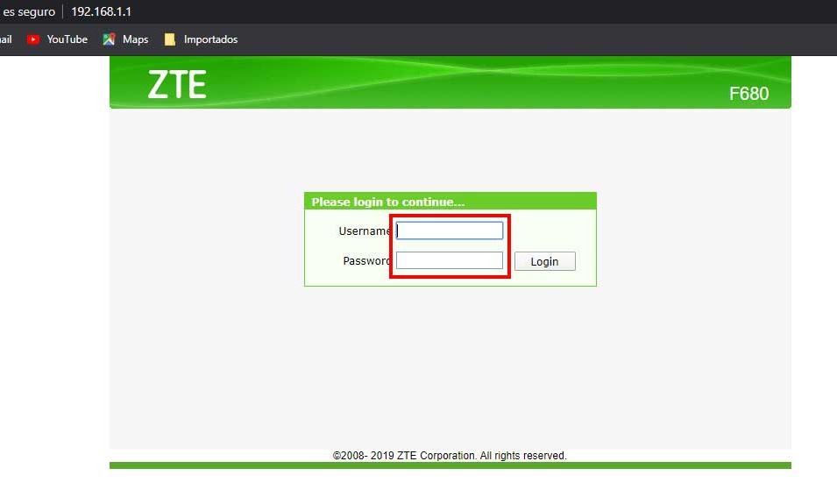Click the Password label text
The image size is (837, 504).
point(366,261)
